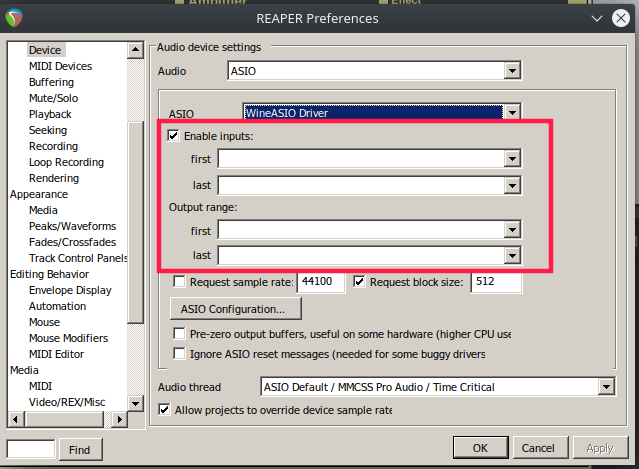
Task: Click the title bar chevron collapse icon
Action: click(x=597, y=18)
